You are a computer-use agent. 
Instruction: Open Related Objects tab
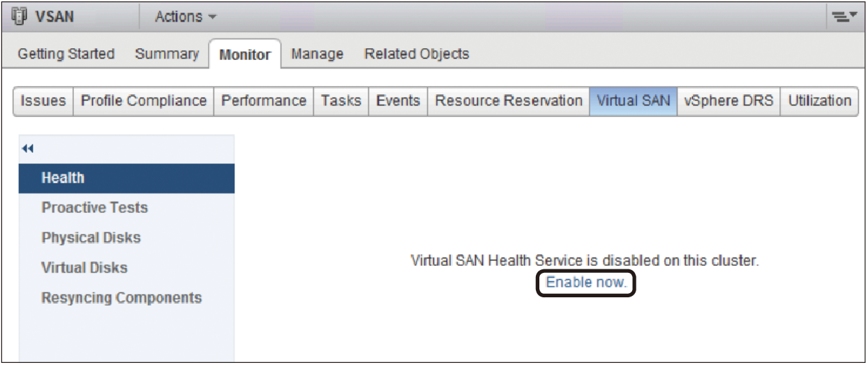tap(417, 54)
